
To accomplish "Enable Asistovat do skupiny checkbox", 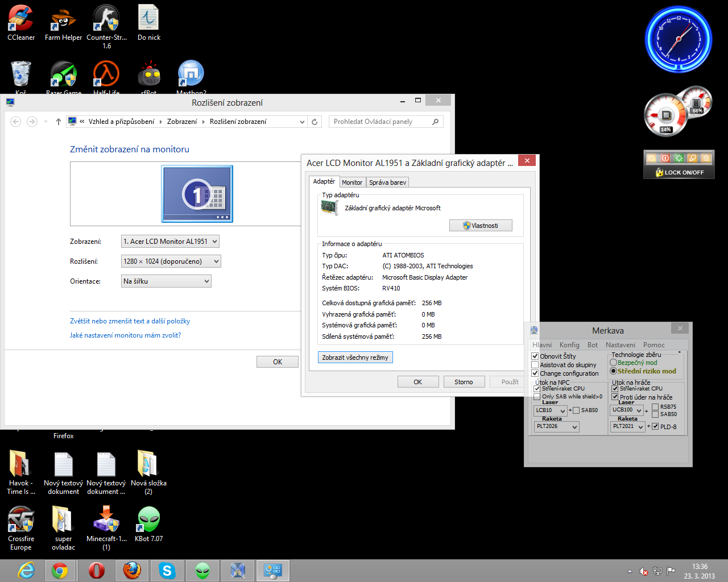I will point(535,365).
